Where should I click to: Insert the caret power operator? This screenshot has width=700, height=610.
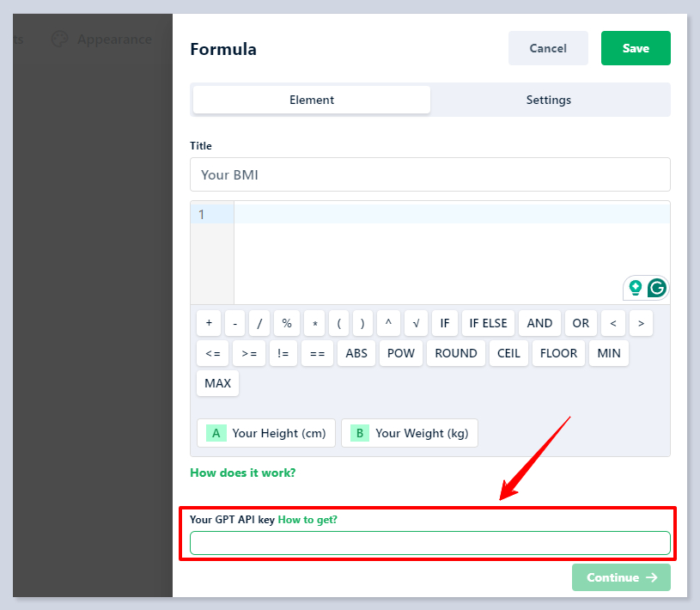click(x=388, y=323)
